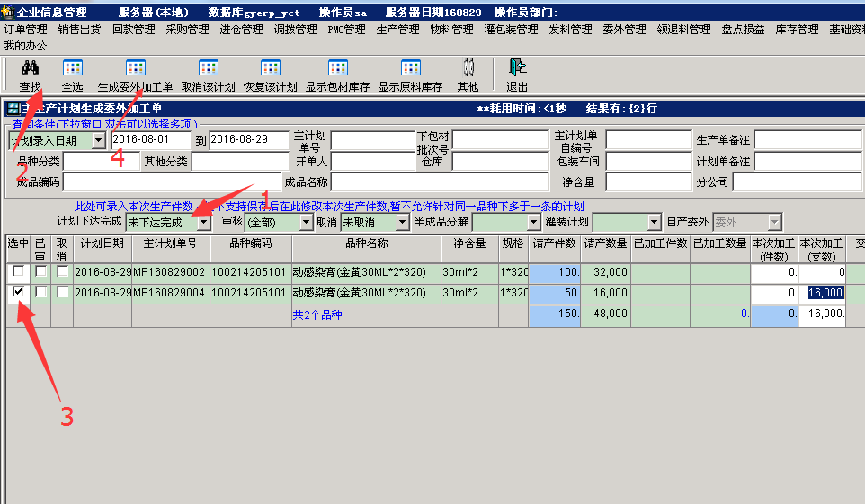Viewport: 865px width, 504px height.
Task: Open the 计划下达完成 status dropdown
Action: (x=204, y=222)
